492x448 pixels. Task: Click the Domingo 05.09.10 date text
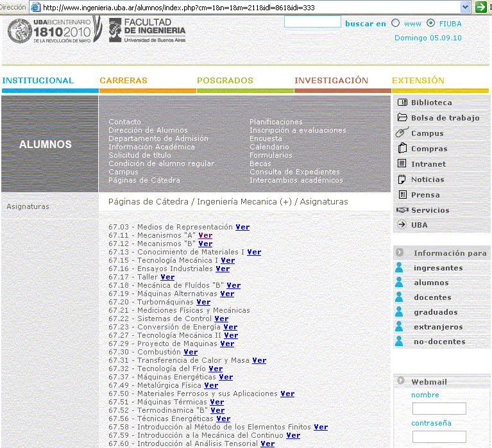[x=428, y=38]
